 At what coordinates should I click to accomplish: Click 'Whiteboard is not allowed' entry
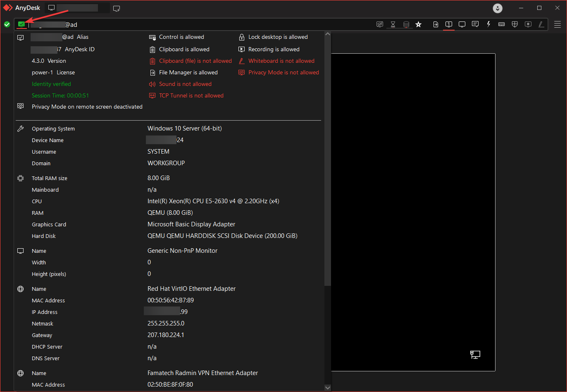281,61
